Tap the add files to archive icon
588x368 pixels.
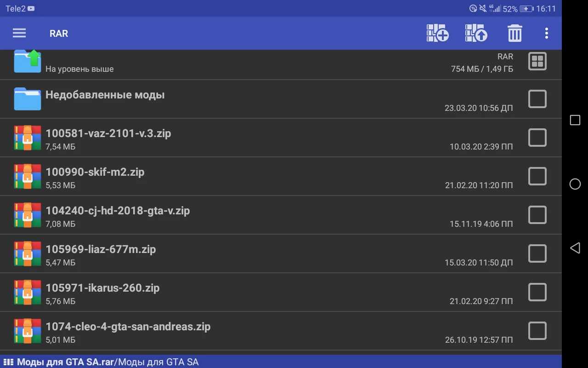click(x=437, y=33)
